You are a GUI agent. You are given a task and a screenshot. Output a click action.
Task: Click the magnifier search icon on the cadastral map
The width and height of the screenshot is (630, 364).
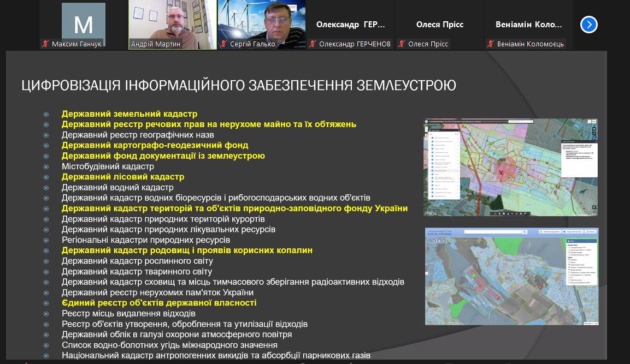[524, 231]
